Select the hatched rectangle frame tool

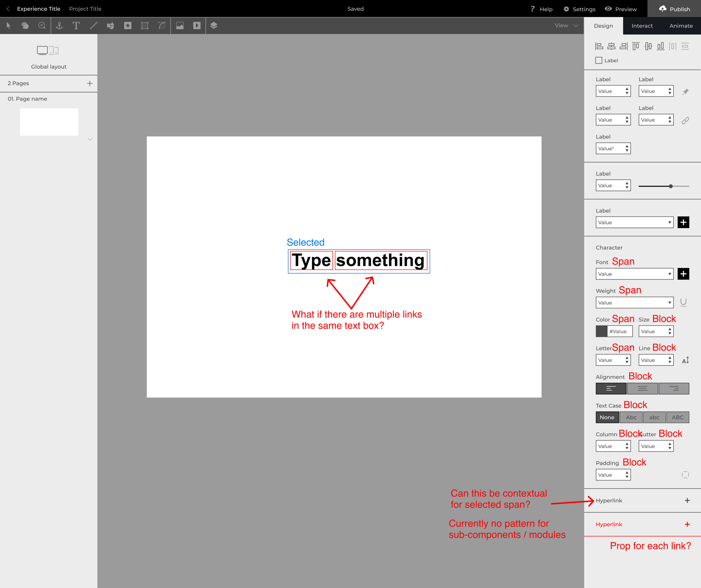(145, 25)
